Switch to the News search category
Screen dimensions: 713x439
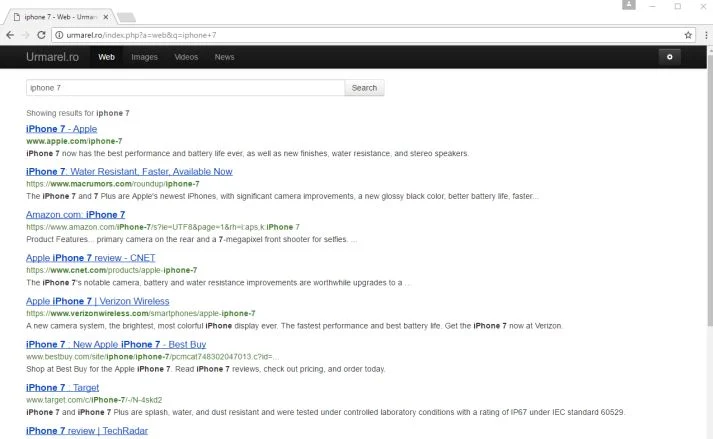click(224, 57)
